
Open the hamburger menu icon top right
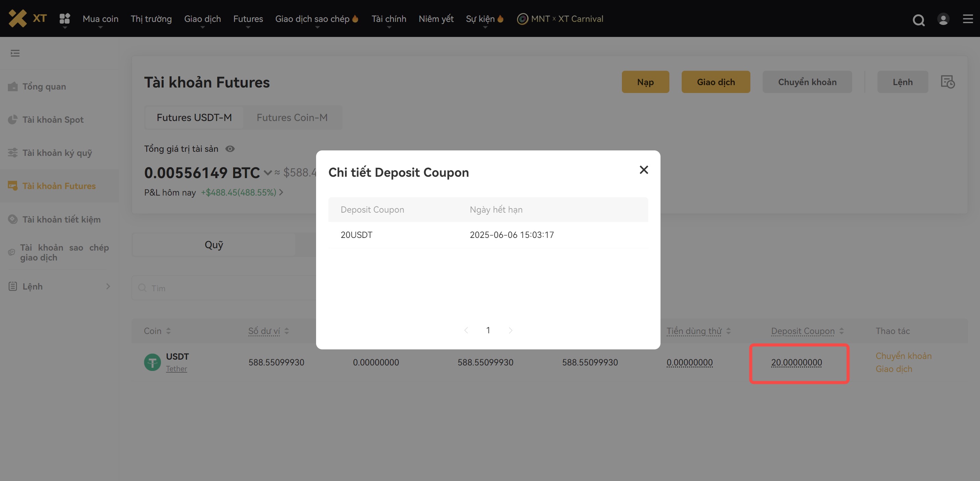(967, 19)
